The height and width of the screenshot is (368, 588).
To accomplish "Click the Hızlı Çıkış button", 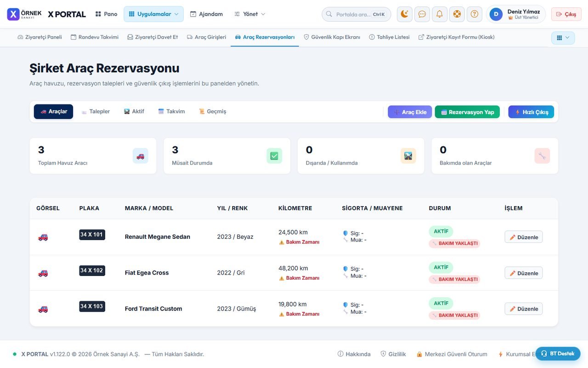I will click(x=531, y=112).
